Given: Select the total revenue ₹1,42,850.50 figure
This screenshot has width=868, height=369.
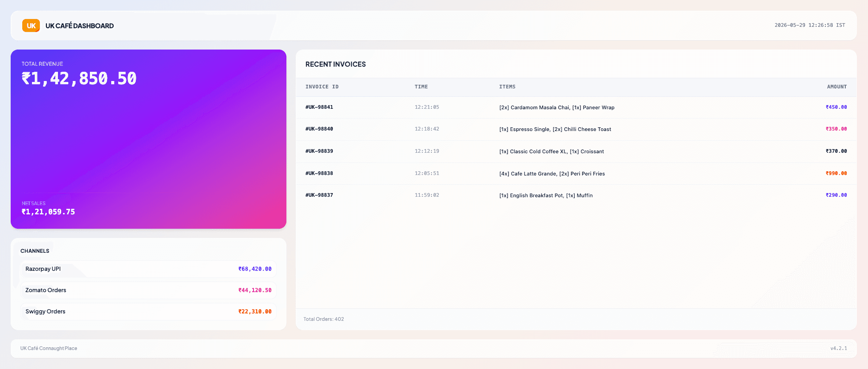Looking at the screenshot, I should pos(79,78).
